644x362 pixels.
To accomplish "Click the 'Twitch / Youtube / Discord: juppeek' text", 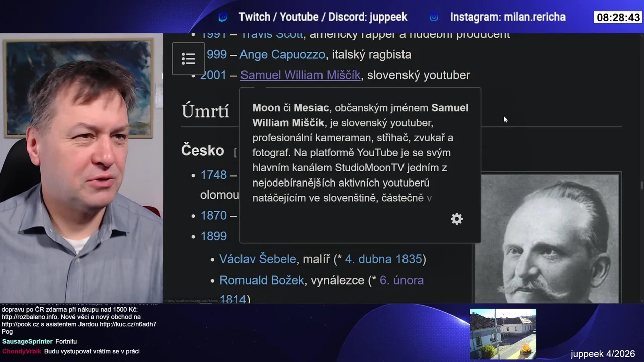I will pyautogui.click(x=323, y=17).
